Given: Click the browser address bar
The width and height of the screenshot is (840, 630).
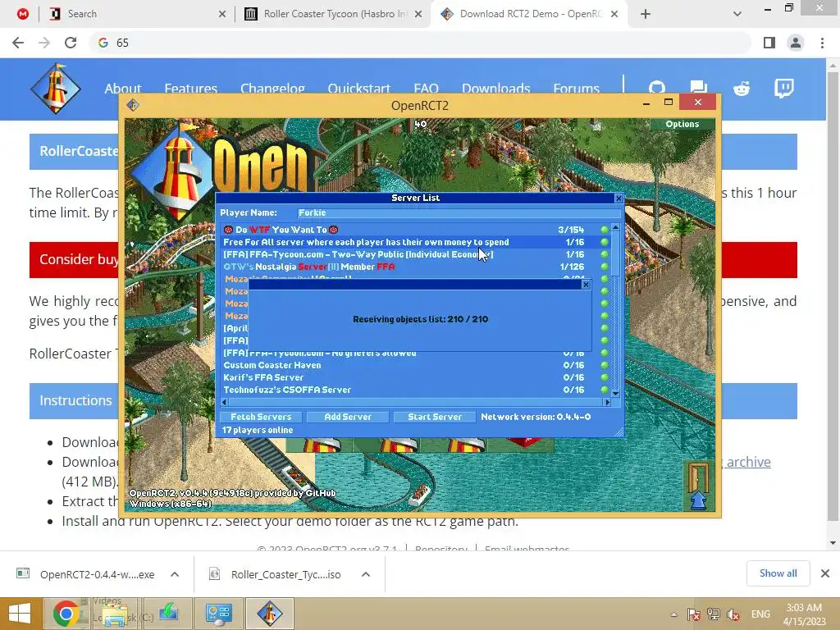Looking at the screenshot, I should click(421, 43).
